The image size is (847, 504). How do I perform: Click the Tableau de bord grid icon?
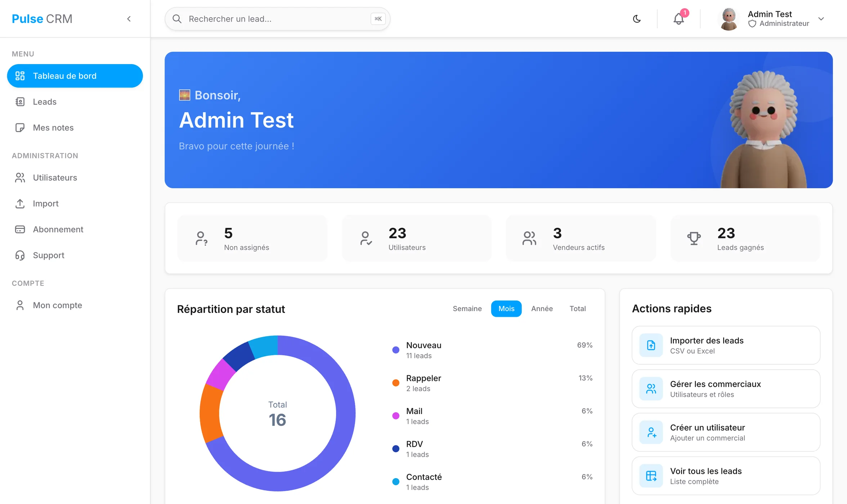20,76
